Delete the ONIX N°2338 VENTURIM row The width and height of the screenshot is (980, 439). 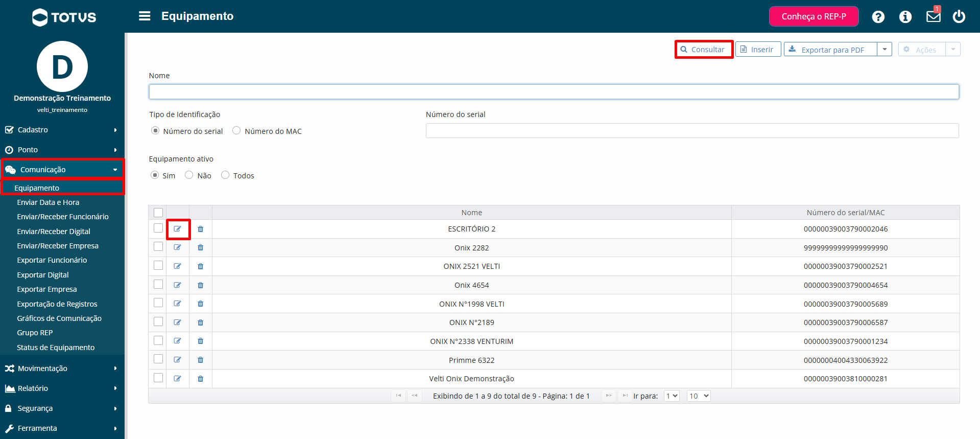(x=200, y=341)
